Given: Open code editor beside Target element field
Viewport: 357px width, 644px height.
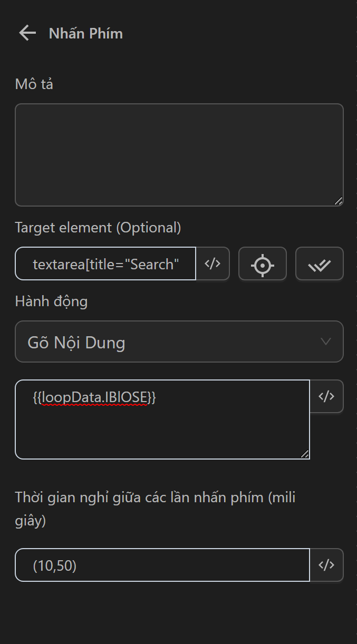Looking at the screenshot, I should click(213, 264).
